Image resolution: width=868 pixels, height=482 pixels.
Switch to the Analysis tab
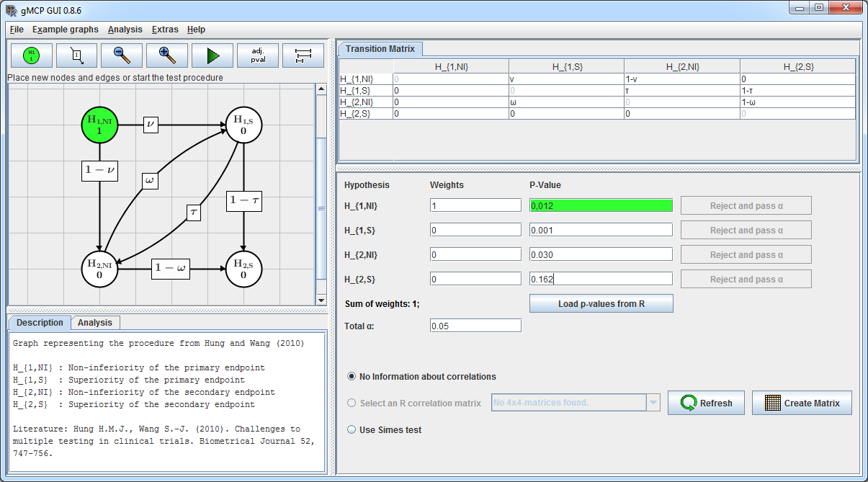[x=95, y=323]
